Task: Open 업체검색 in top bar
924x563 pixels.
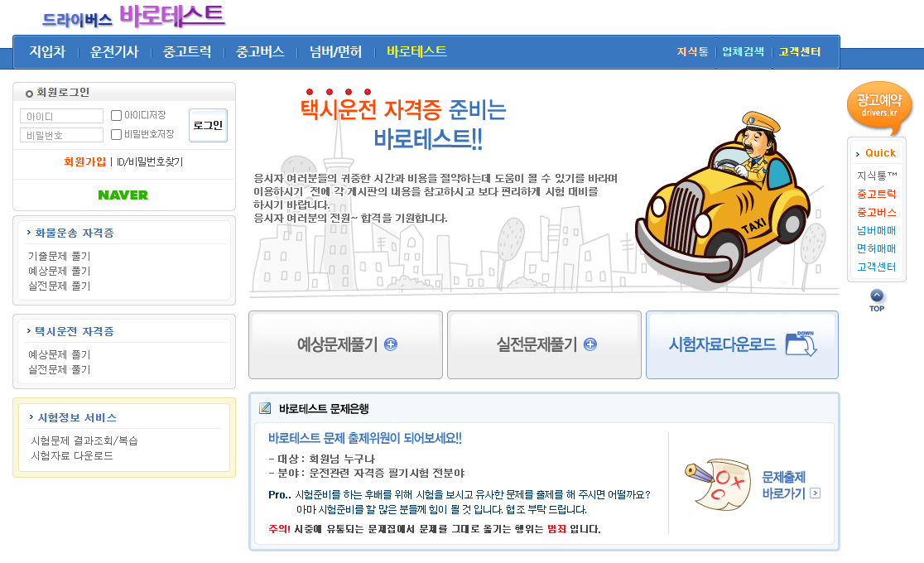Action: point(743,52)
